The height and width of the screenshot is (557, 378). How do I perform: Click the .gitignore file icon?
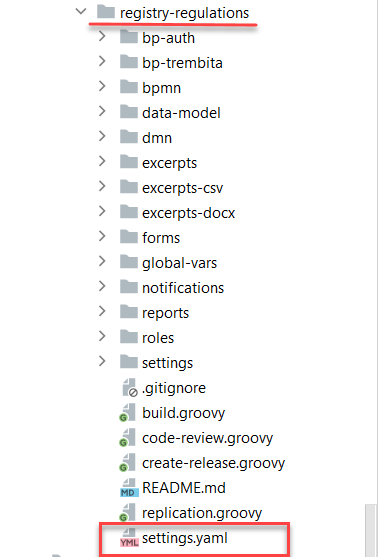[129, 388]
